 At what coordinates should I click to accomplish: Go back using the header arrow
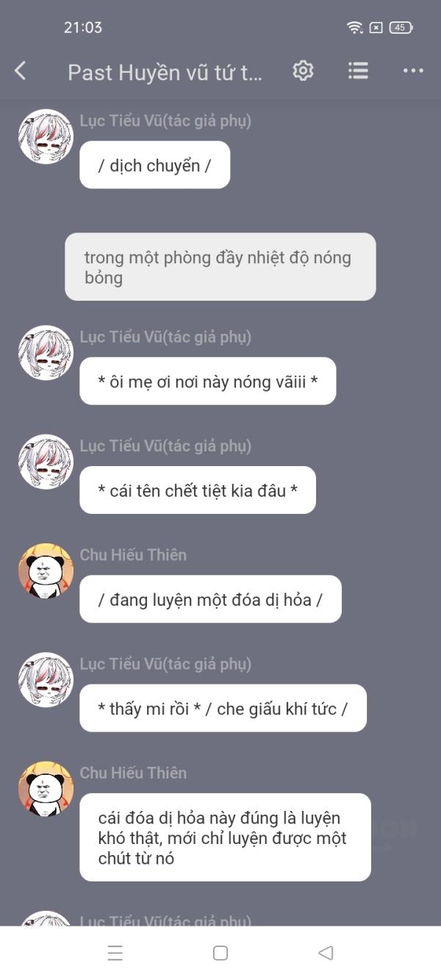(x=21, y=71)
